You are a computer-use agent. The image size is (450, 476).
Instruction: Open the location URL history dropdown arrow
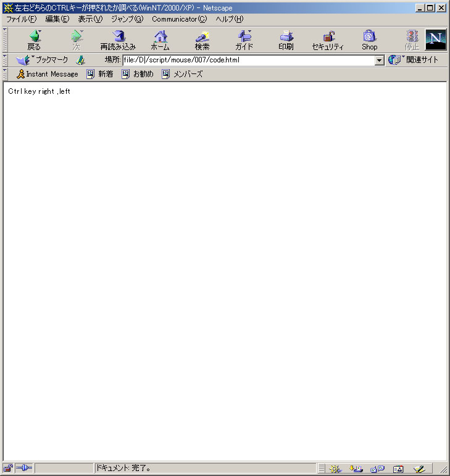(x=380, y=61)
